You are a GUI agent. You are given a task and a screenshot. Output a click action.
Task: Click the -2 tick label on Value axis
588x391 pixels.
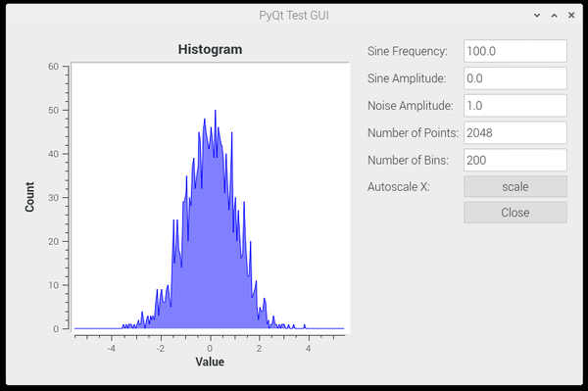(160, 348)
